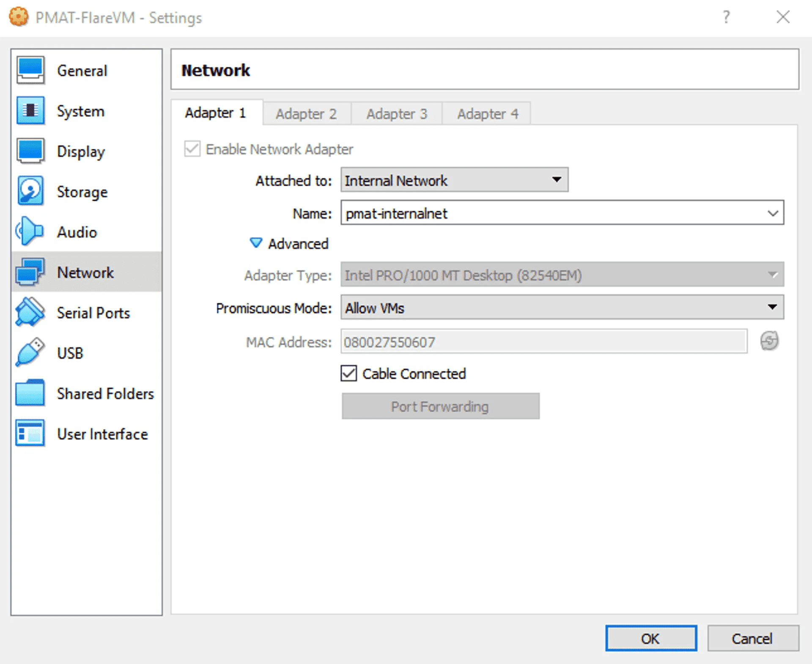This screenshot has height=664, width=812.
Task: Switch to the Adapter 2 tab
Action: click(x=306, y=113)
